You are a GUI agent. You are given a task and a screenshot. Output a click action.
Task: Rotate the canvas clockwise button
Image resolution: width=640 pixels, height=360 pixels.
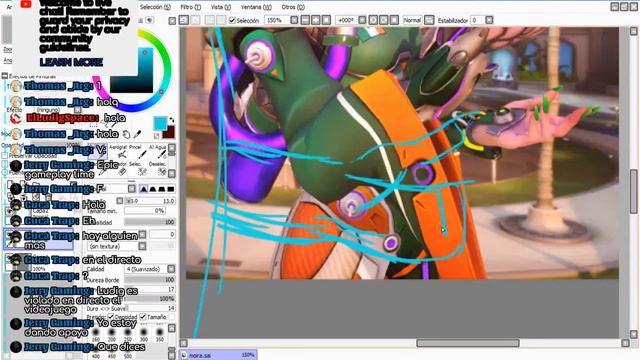(384, 20)
